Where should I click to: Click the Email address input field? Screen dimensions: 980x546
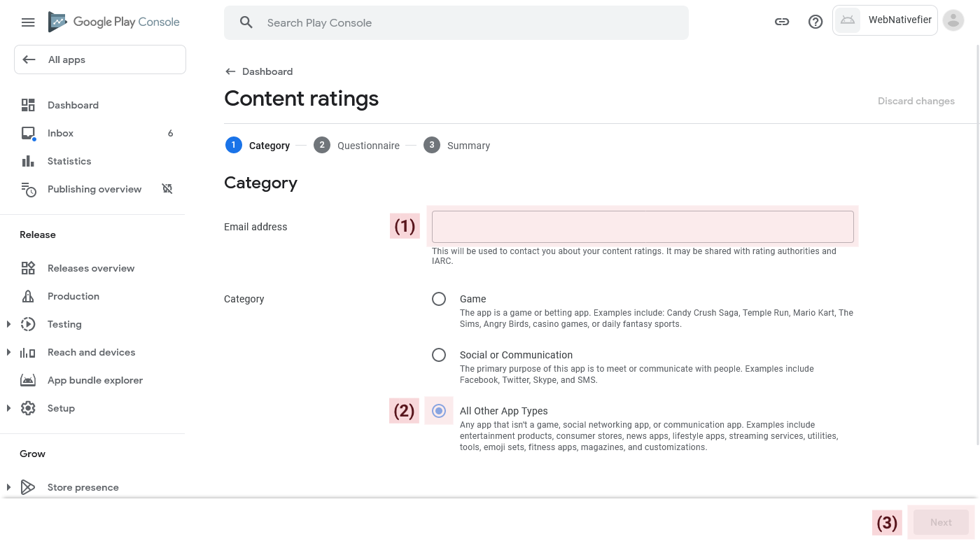(643, 227)
